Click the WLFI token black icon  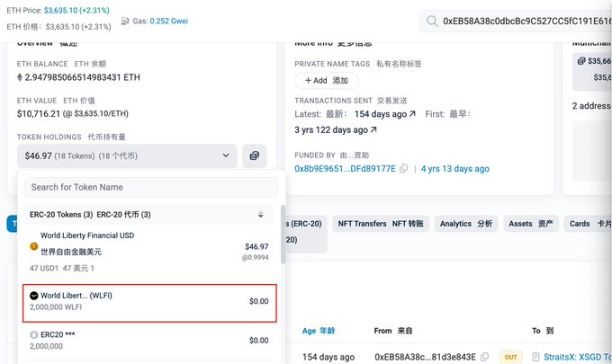point(34,296)
